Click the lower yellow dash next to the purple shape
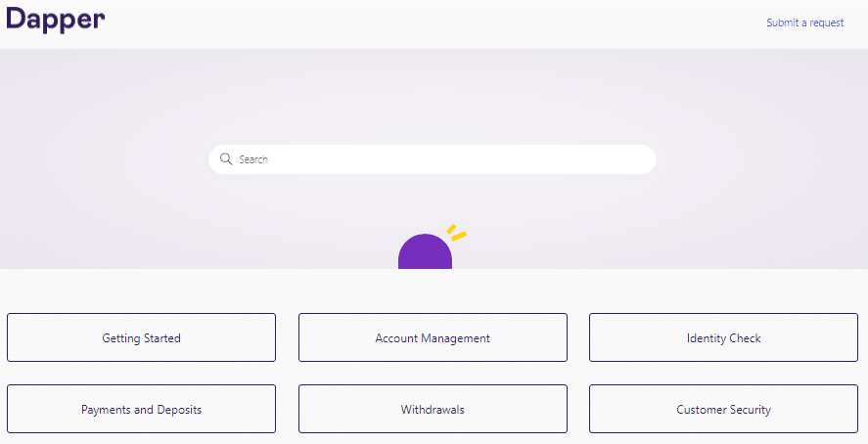868x444 pixels. (x=459, y=236)
